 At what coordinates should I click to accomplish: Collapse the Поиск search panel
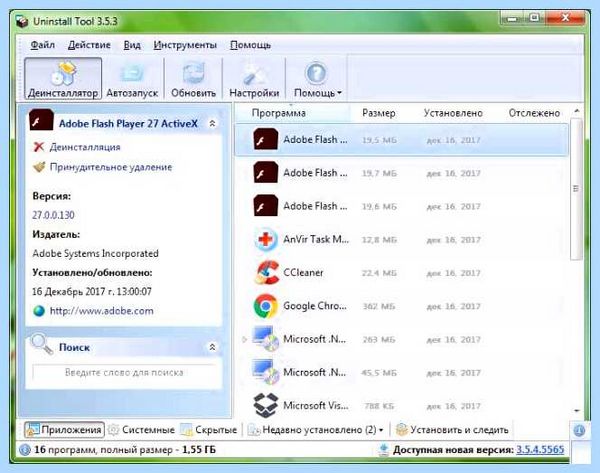tap(212, 347)
